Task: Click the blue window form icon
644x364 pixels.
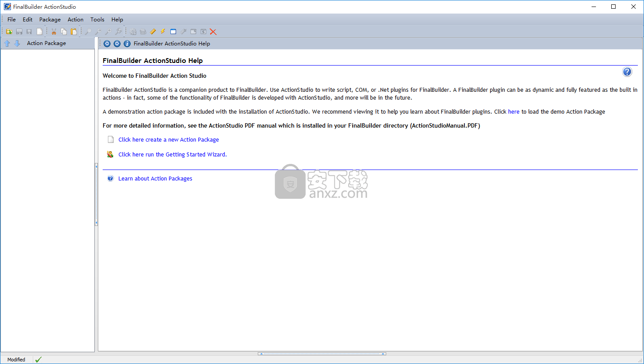Action: 173,31
